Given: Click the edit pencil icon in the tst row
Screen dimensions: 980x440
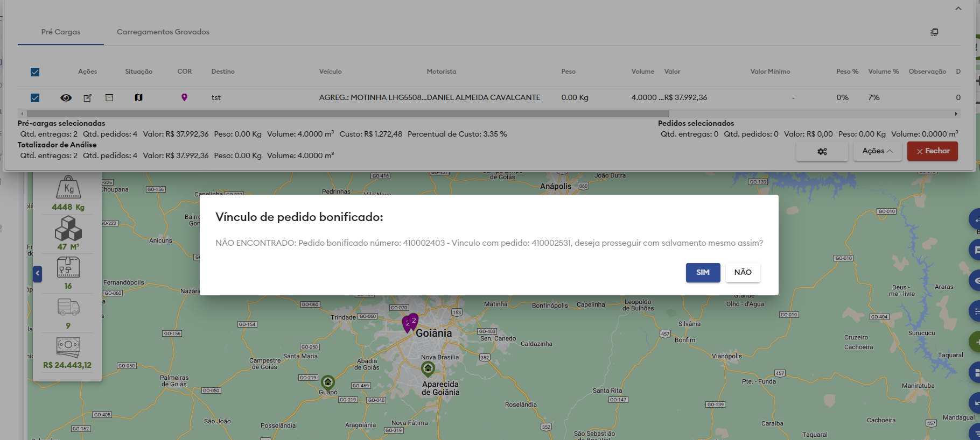Looking at the screenshot, I should (87, 98).
